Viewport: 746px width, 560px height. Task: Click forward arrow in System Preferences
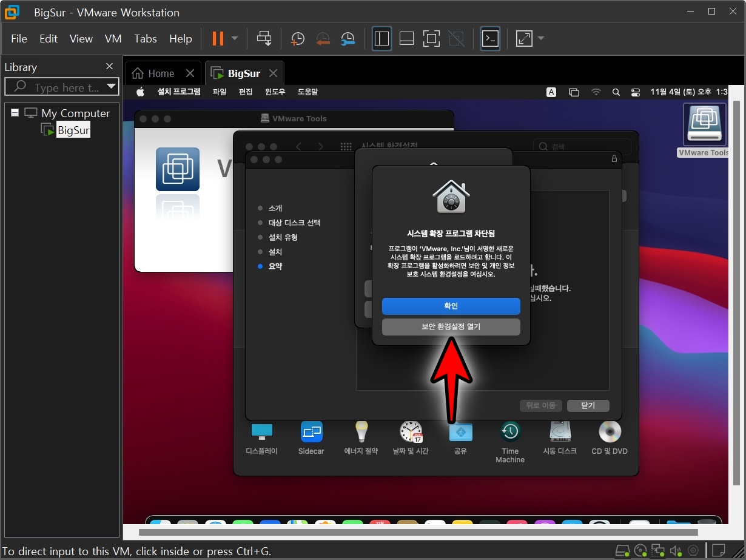tap(321, 147)
